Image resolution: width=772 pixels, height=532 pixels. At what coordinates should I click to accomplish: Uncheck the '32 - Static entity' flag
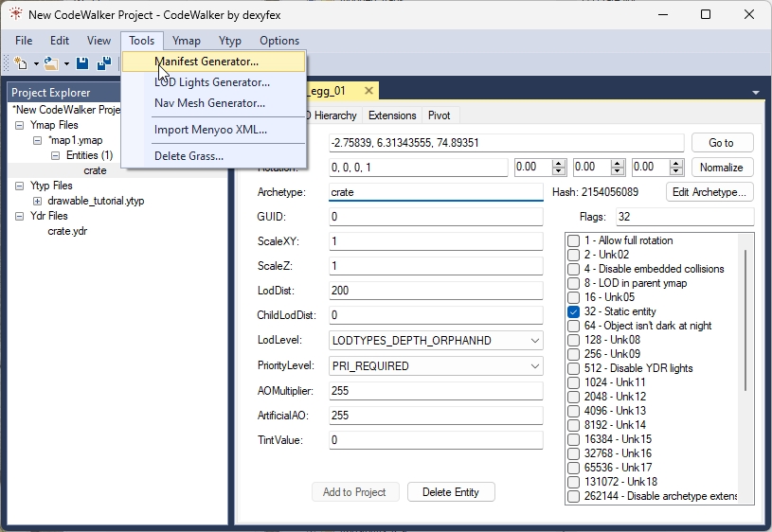tap(573, 311)
